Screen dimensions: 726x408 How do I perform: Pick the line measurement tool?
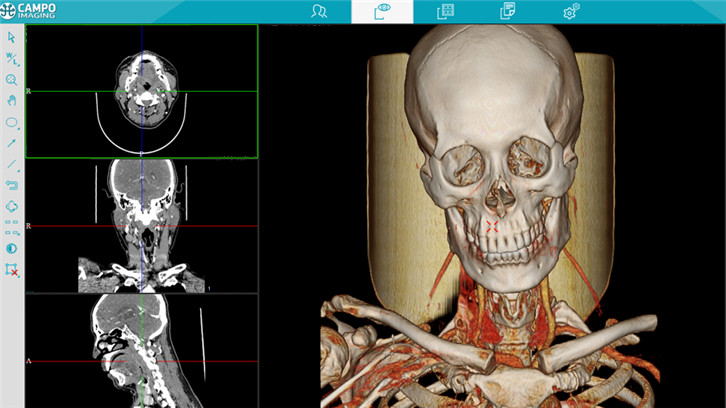point(12,164)
